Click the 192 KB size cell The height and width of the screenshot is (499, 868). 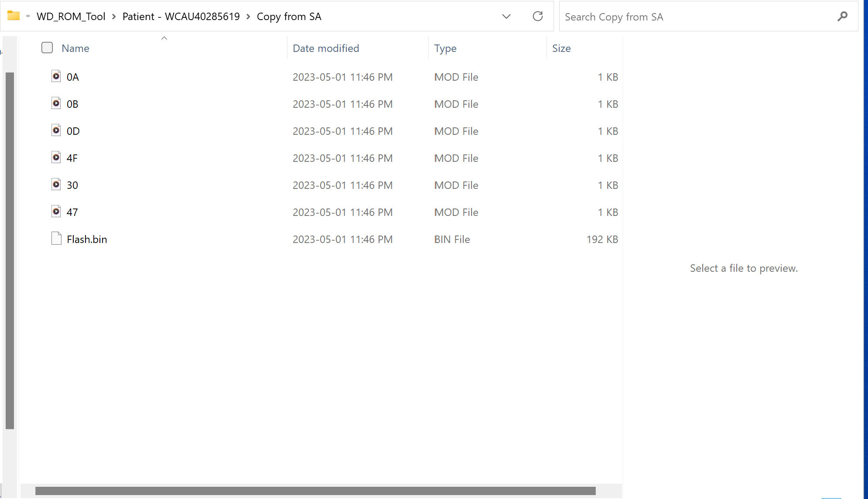click(x=602, y=239)
